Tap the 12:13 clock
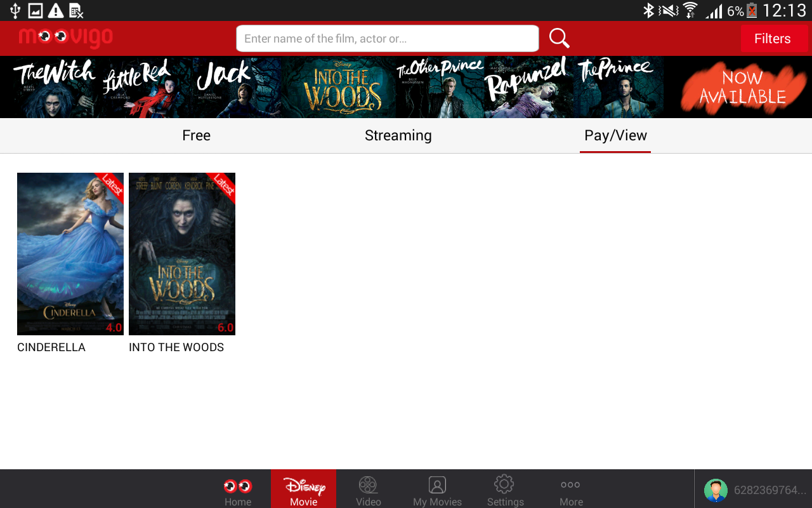 click(784, 11)
